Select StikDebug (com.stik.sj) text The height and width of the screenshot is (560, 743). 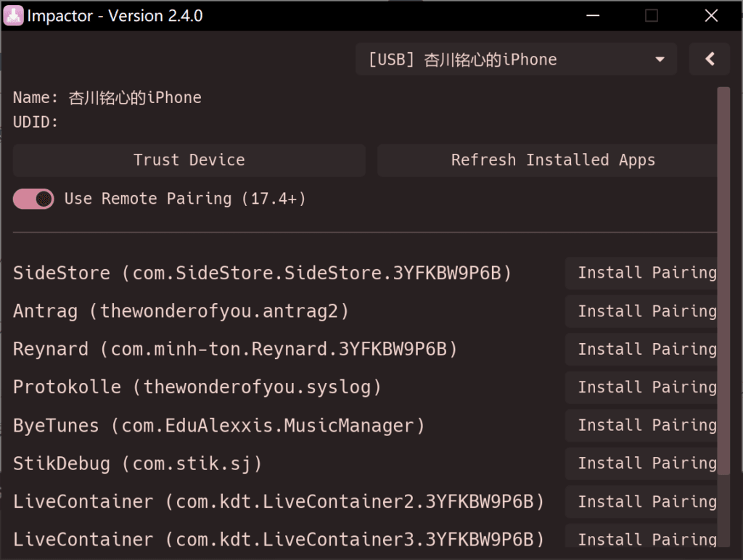[137, 464]
